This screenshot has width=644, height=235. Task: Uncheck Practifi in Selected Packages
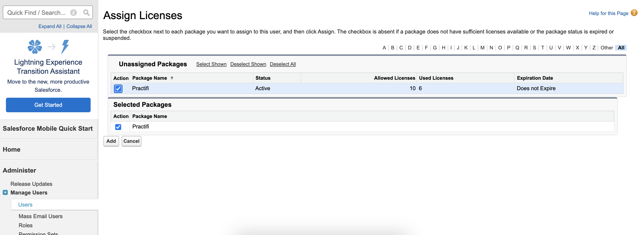coord(118,127)
